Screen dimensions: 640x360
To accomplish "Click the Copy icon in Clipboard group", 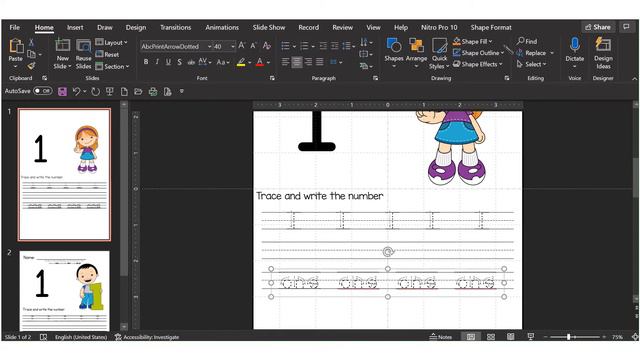I will 31,54.
